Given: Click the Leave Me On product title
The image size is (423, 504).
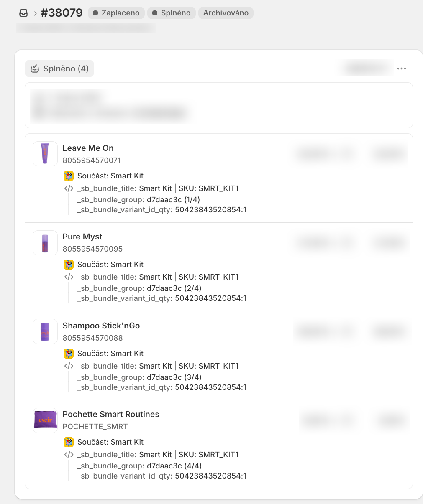Looking at the screenshot, I should coord(88,148).
